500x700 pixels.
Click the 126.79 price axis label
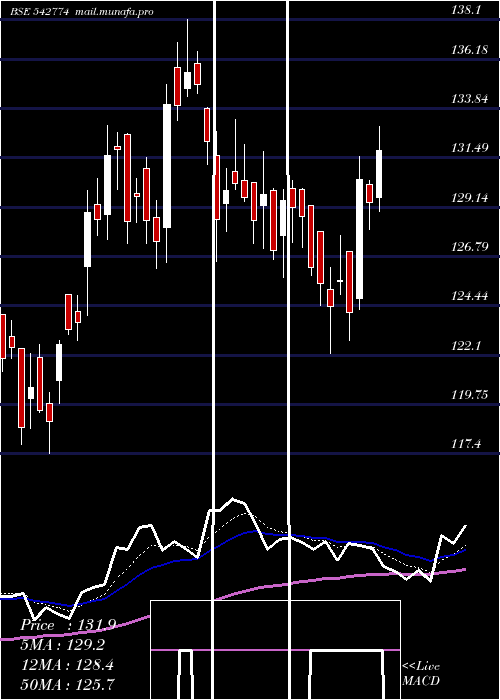click(470, 247)
